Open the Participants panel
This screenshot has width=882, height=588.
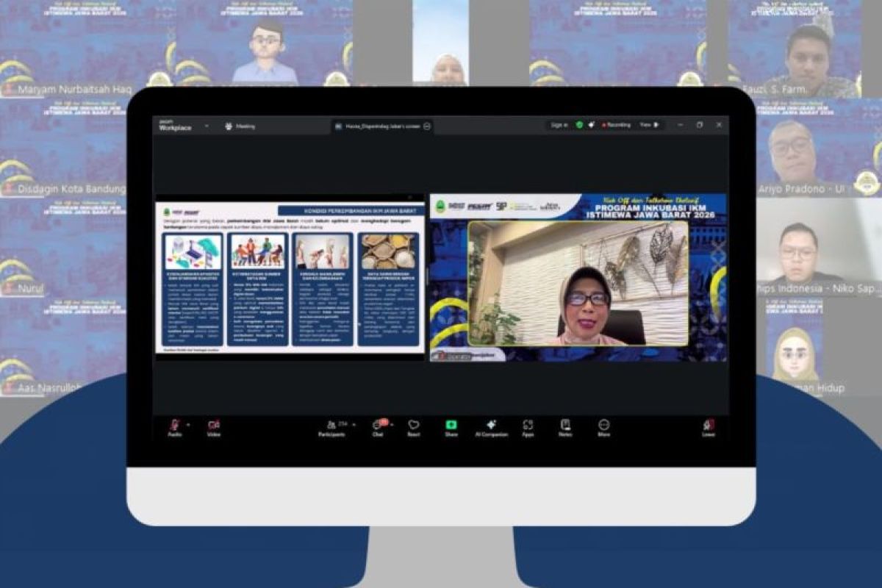point(331,428)
